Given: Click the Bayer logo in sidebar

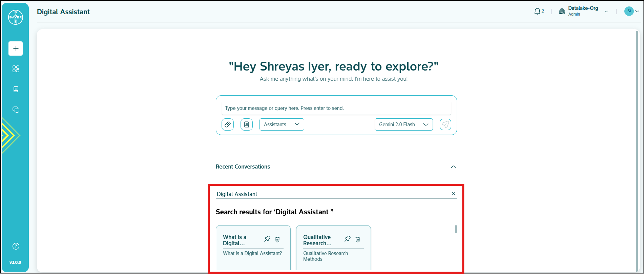Looking at the screenshot, I should click(16, 17).
